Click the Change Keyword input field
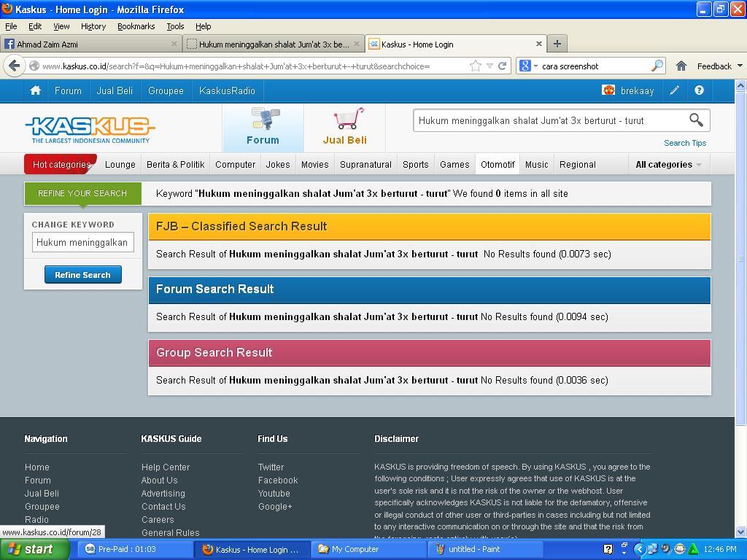 point(83,242)
